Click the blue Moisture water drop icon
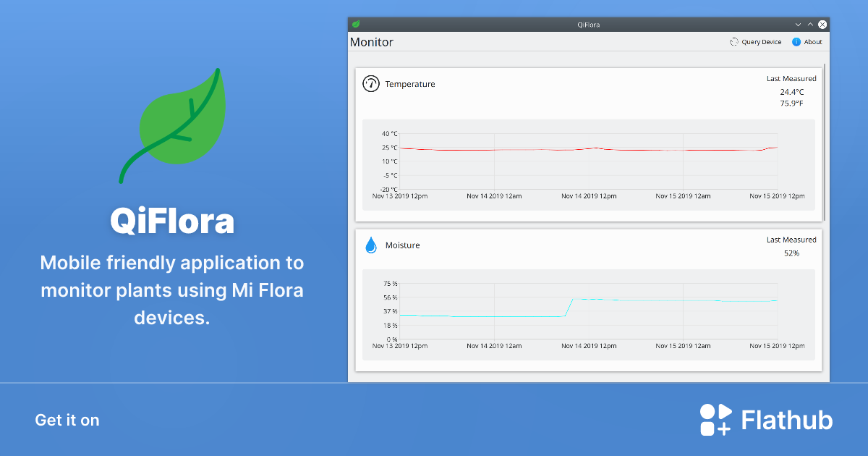The width and height of the screenshot is (868, 456). pos(370,245)
